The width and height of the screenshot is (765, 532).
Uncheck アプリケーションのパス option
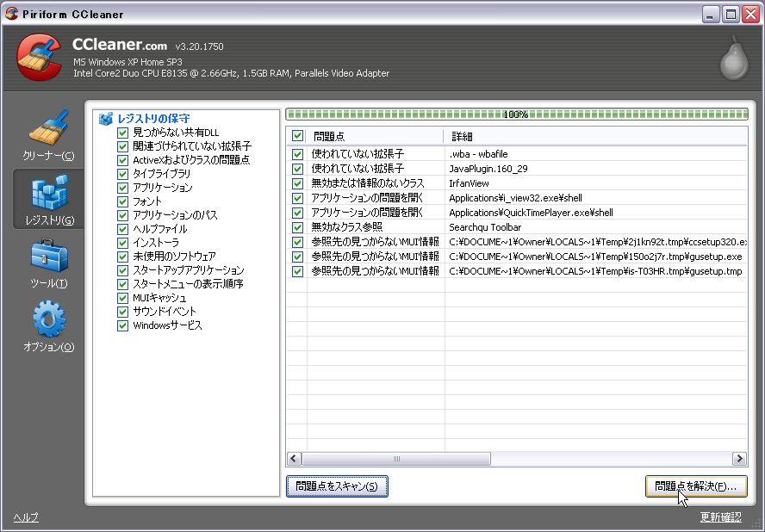click(122, 215)
